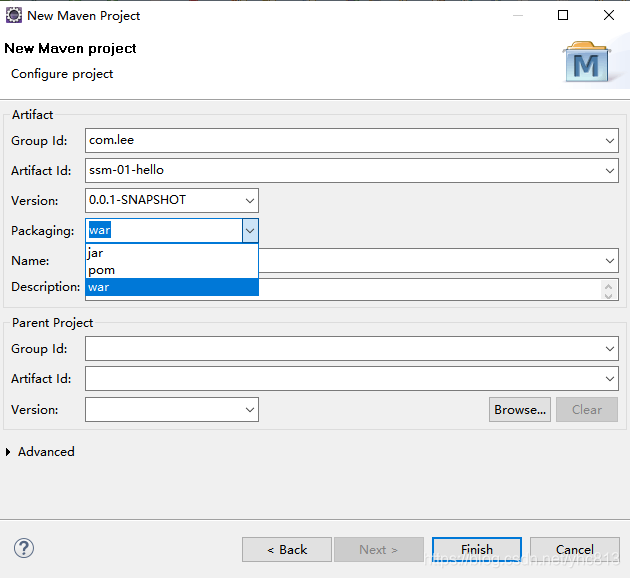Close the New Maven Project dialog
This screenshot has height=578, width=630.
point(608,15)
